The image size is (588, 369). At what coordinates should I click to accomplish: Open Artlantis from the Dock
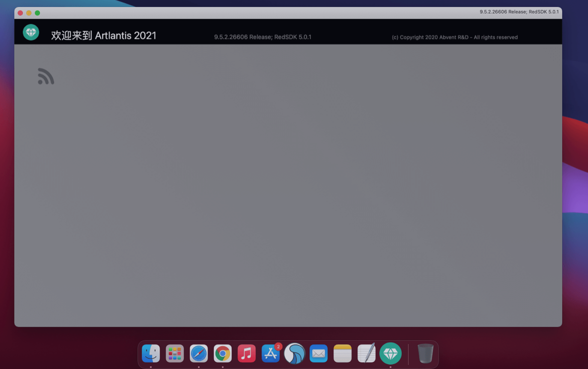tap(390, 353)
